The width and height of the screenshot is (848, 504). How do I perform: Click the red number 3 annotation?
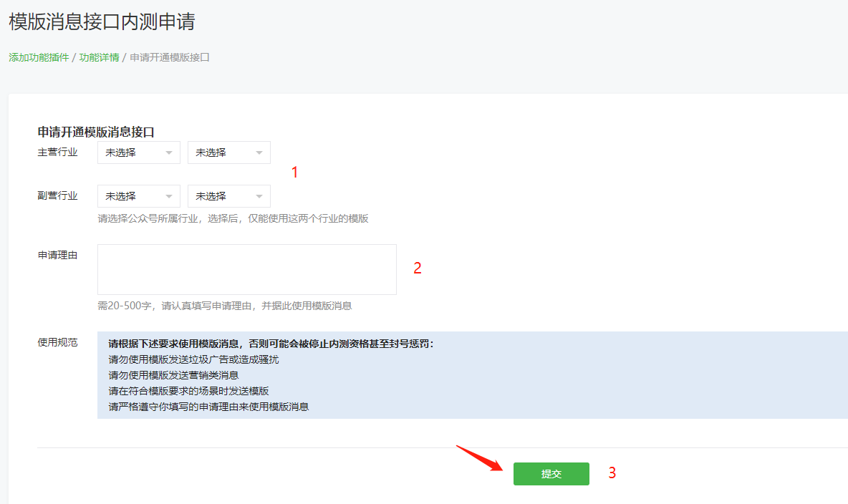pos(612,473)
